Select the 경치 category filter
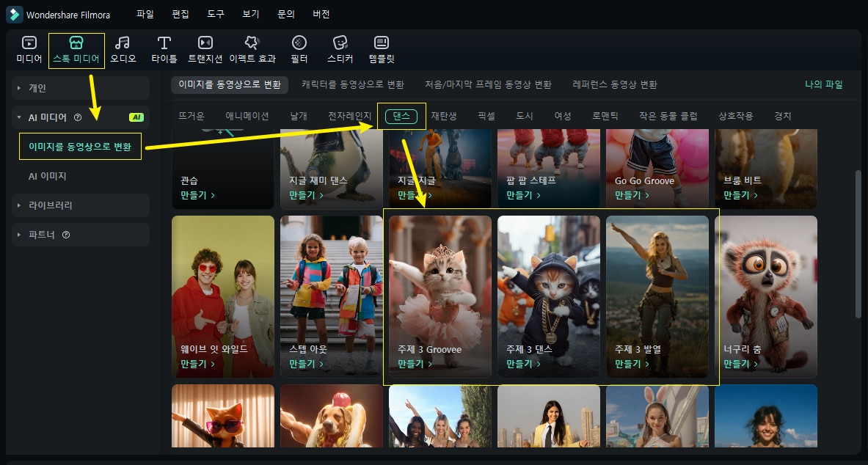 coord(783,116)
